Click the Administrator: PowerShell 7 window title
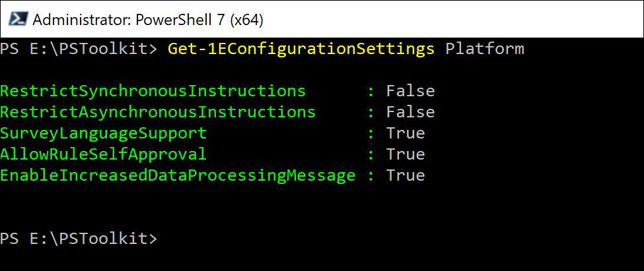 tap(148, 20)
